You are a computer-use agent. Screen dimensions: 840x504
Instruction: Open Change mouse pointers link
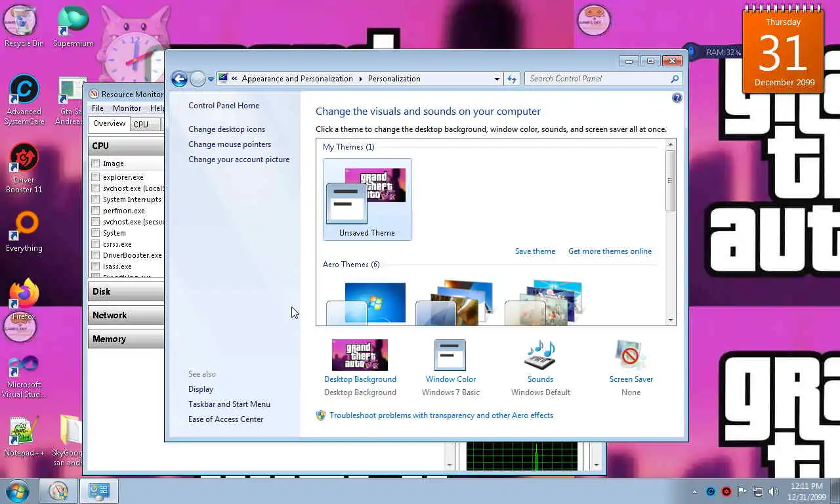tap(230, 144)
